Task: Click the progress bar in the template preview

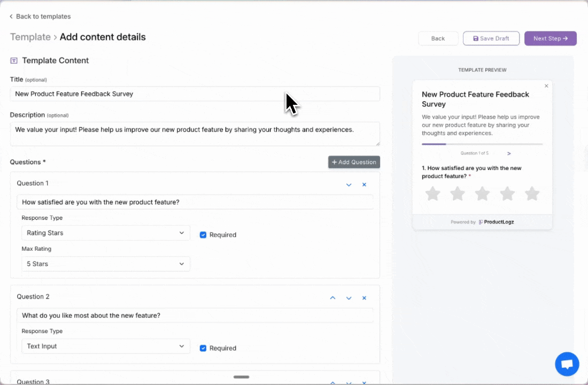Action: [481, 144]
